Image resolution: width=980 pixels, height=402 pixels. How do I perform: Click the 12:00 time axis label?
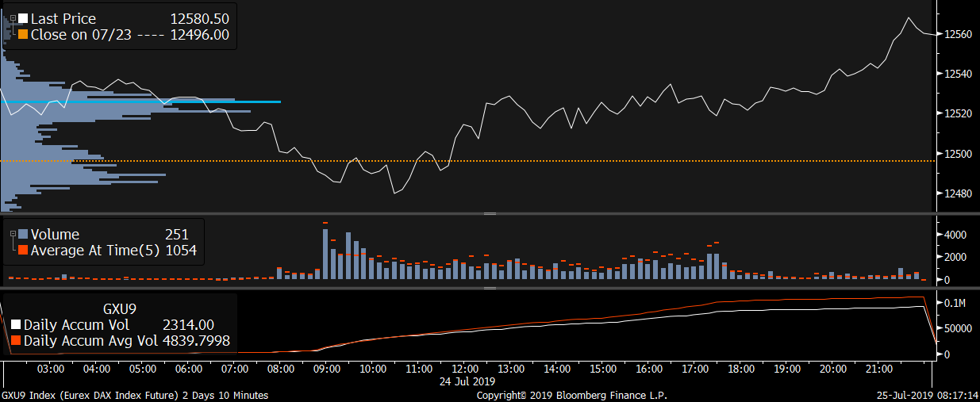[465, 369]
